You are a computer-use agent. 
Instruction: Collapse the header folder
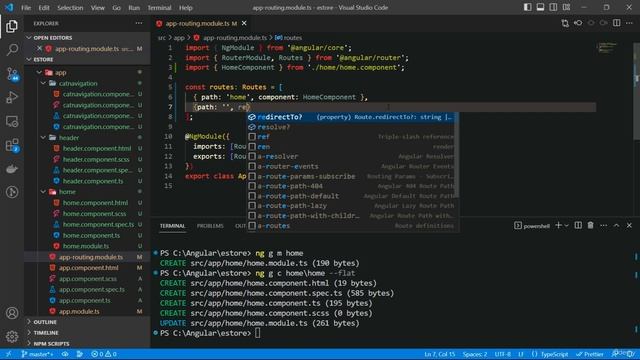(x=43, y=138)
